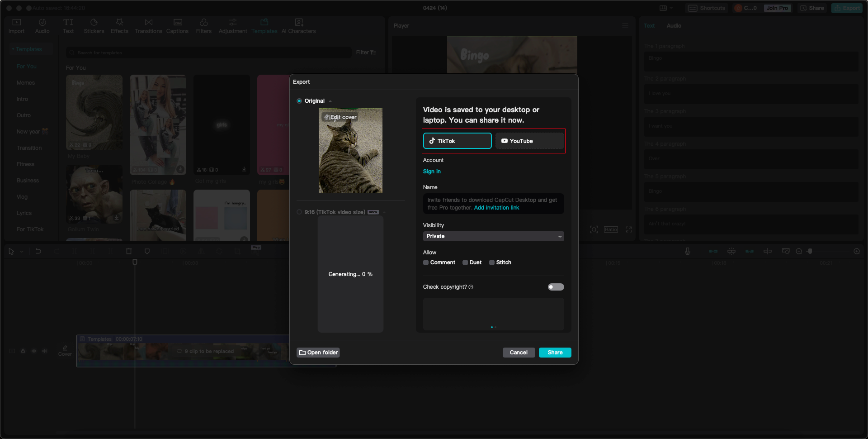Hide the Templates track with eye icon
This screenshot has width=868, height=439.
tap(34, 351)
